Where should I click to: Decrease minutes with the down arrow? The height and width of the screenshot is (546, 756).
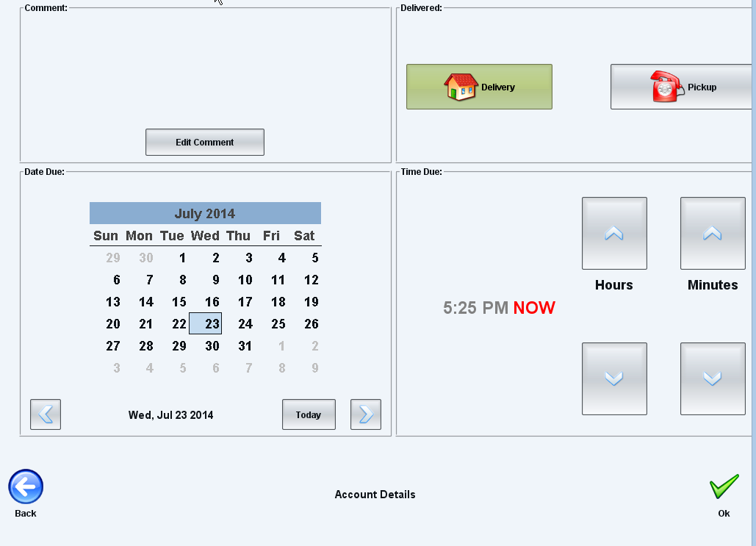713,378
